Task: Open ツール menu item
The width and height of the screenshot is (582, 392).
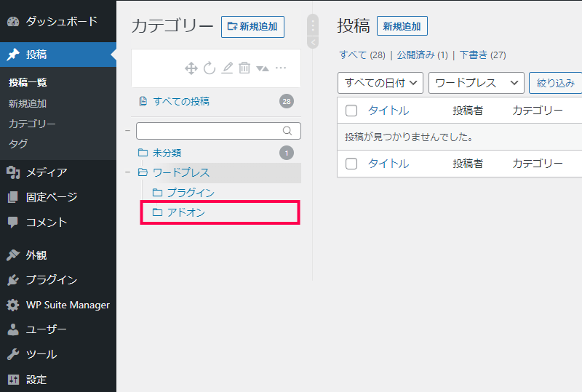Action: (x=58, y=354)
